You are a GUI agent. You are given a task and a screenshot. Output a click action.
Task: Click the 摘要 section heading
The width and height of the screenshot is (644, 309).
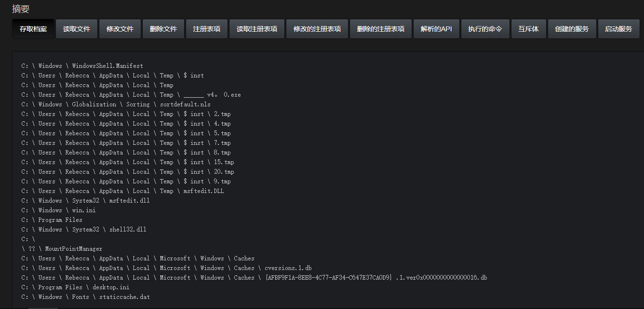21,9
